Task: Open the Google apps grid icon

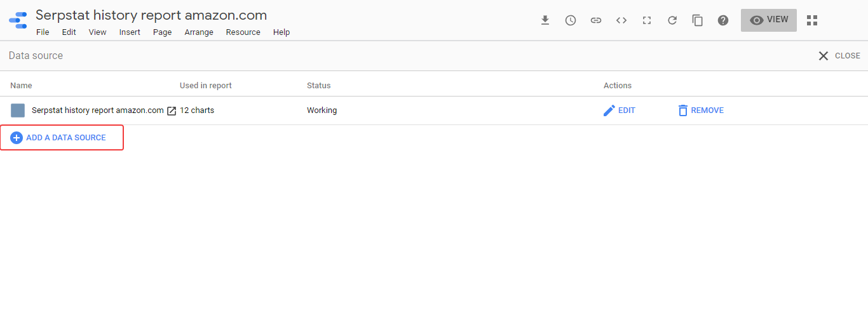Action: (812, 20)
